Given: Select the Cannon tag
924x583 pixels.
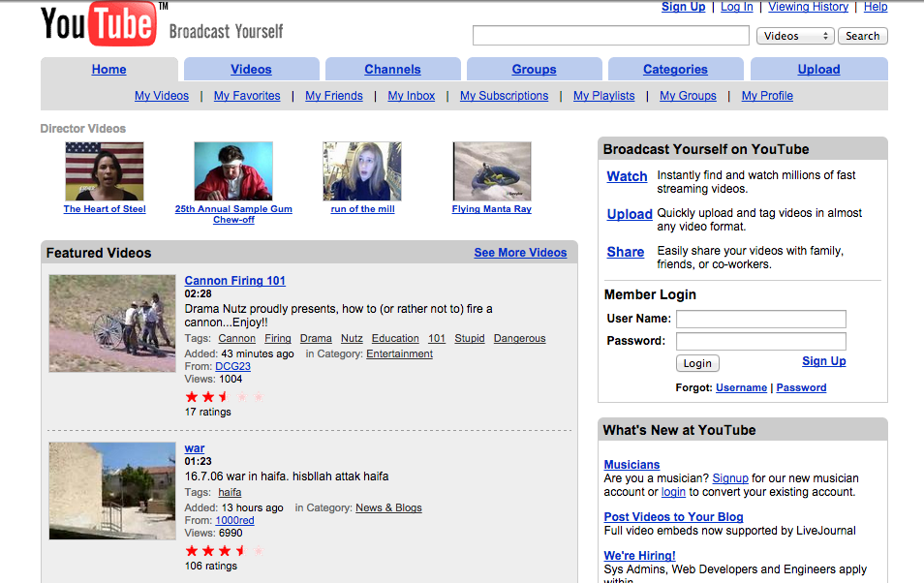Looking at the screenshot, I should point(237,338).
